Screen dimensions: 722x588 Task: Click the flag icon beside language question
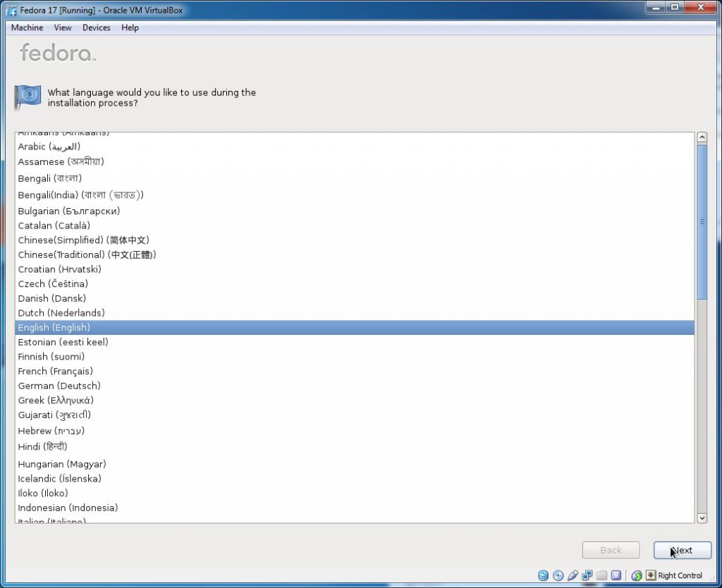tap(27, 97)
